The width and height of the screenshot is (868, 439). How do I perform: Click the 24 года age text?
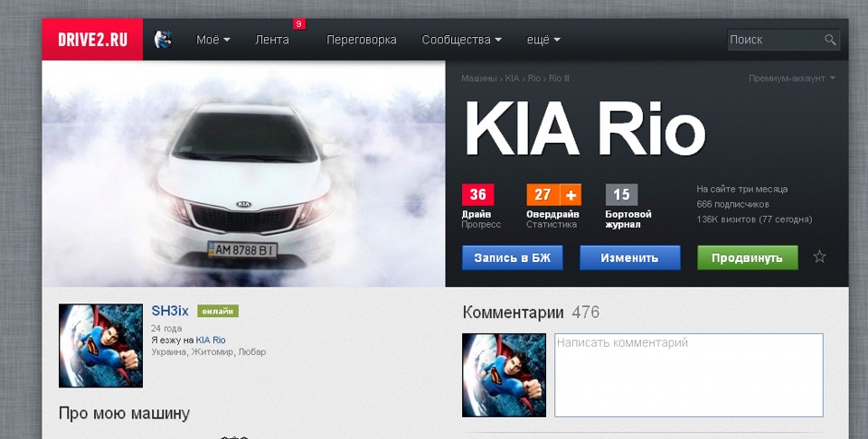[x=166, y=329]
